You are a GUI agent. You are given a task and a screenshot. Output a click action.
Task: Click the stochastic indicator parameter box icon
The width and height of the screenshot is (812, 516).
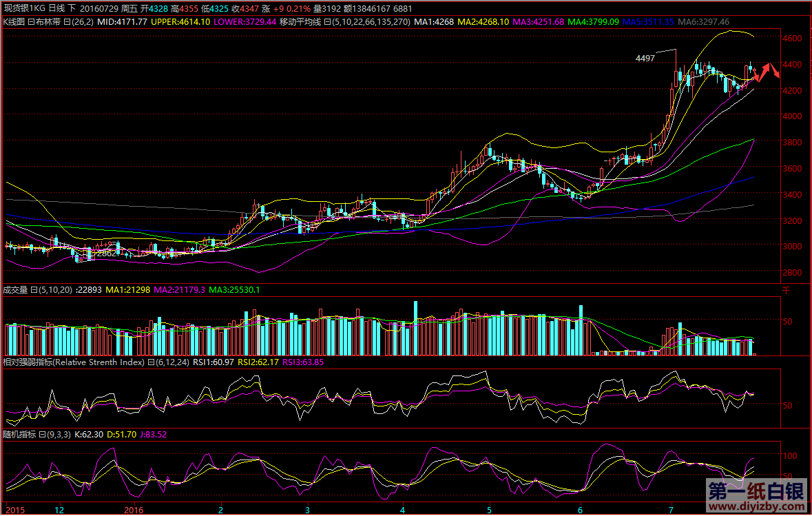pos(41,435)
